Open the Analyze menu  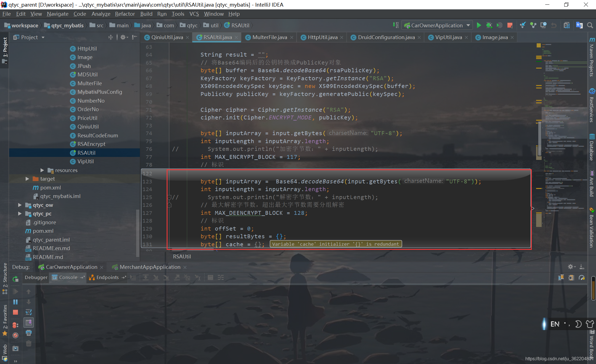[101, 14]
